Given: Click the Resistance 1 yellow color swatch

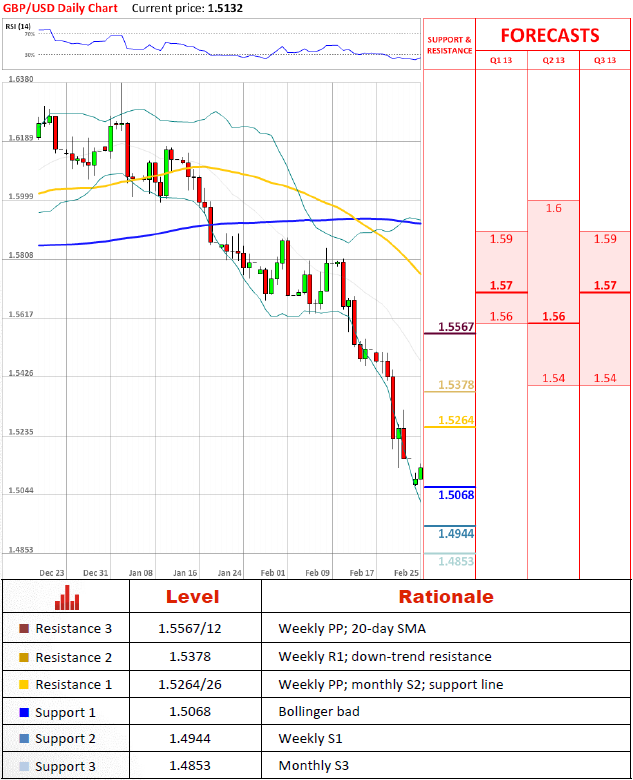Looking at the screenshot, I should point(24,684).
